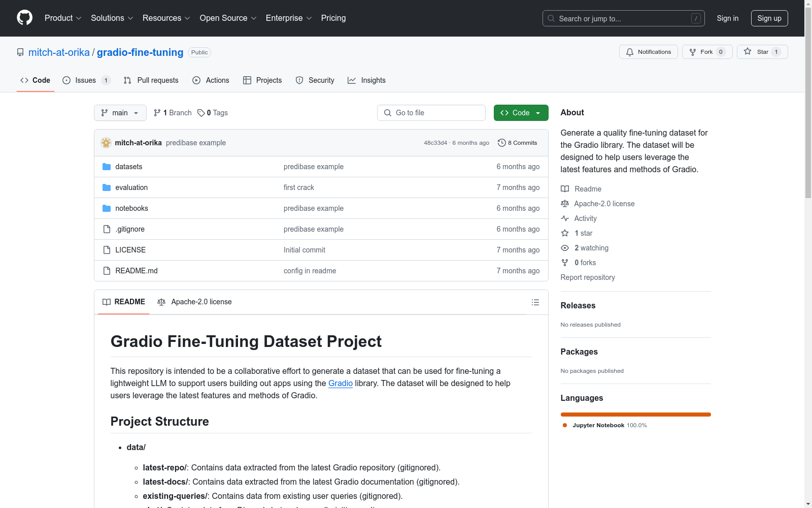This screenshot has height=508, width=812.
Task: Open the 'first crack' commit message
Action: point(299,187)
